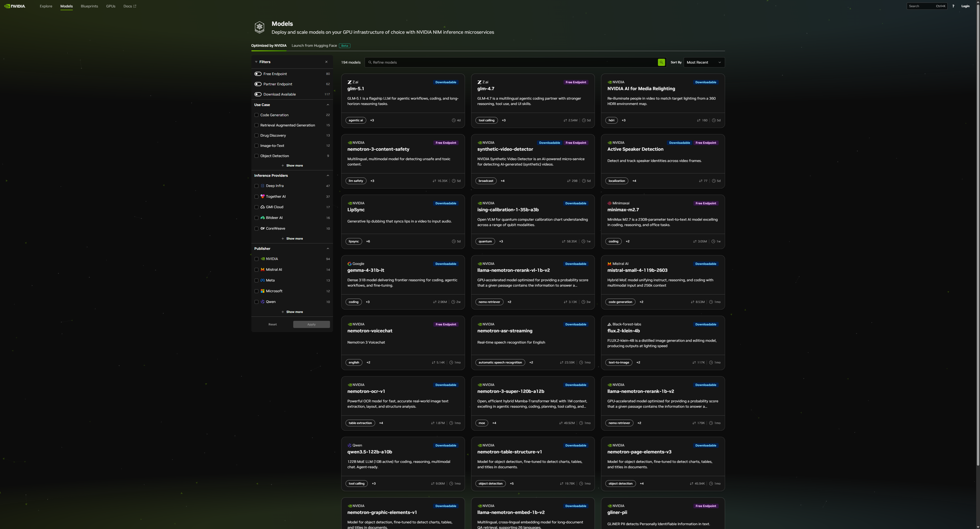
Task: Click the agentic ai tag on glm-5.1
Action: tap(356, 120)
